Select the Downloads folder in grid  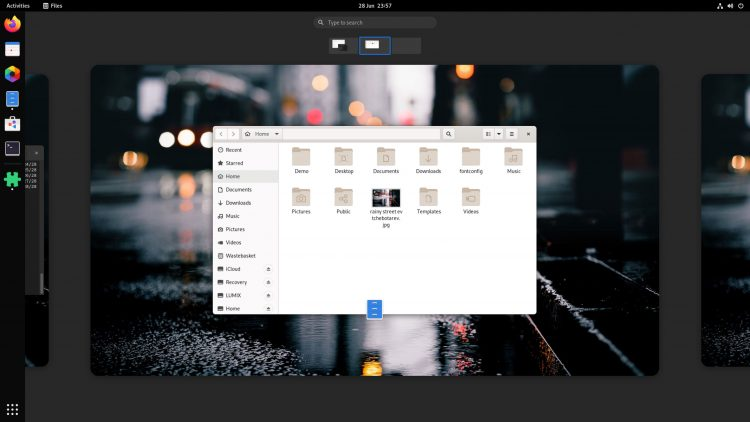click(428, 160)
